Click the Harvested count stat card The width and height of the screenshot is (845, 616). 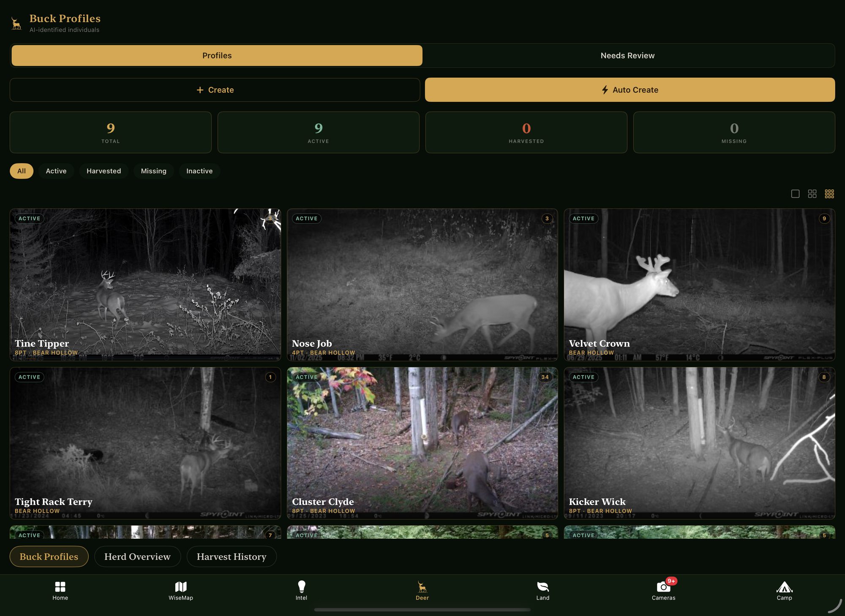526,132
